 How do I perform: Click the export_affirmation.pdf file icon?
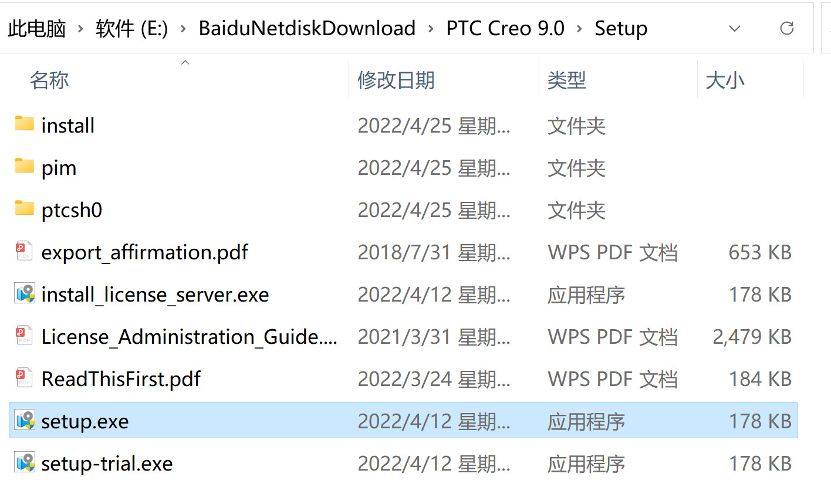tap(24, 251)
